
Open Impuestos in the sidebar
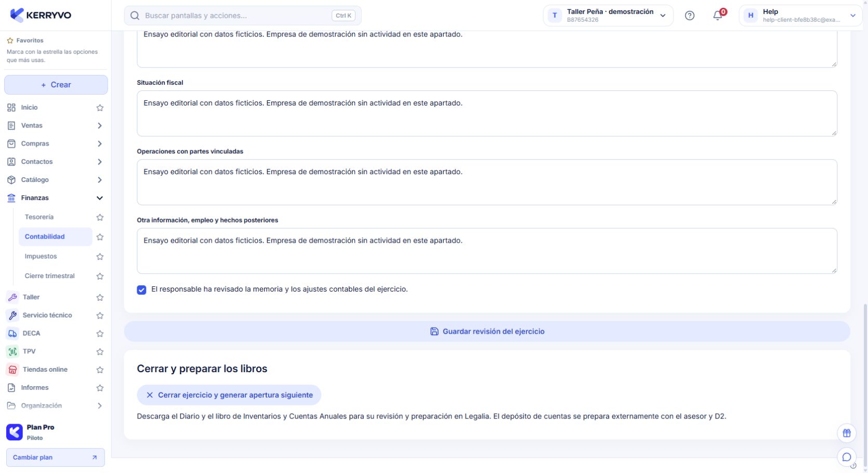pos(41,256)
